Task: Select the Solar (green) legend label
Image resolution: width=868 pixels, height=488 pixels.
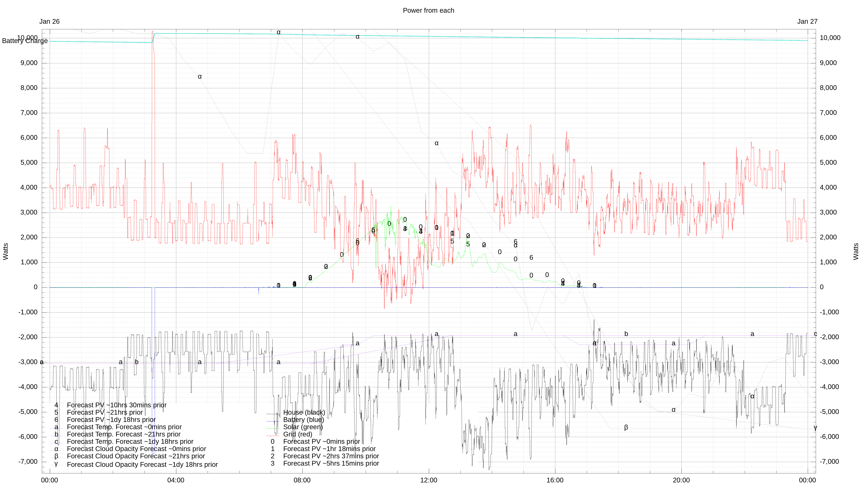Action: click(x=303, y=427)
